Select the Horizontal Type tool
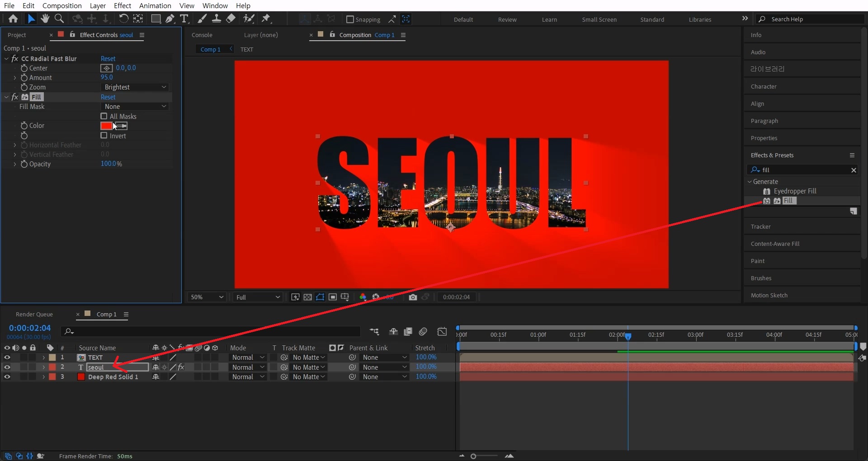868x461 pixels. tap(184, 19)
